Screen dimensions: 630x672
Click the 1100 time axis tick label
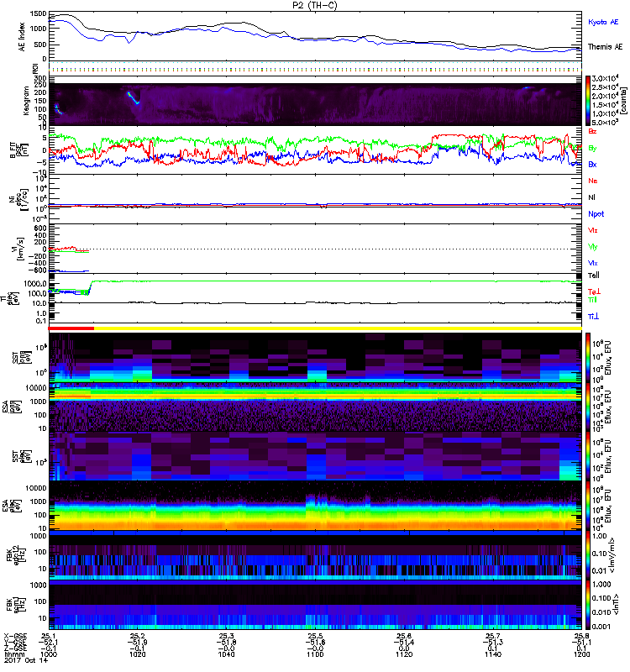coord(315,654)
